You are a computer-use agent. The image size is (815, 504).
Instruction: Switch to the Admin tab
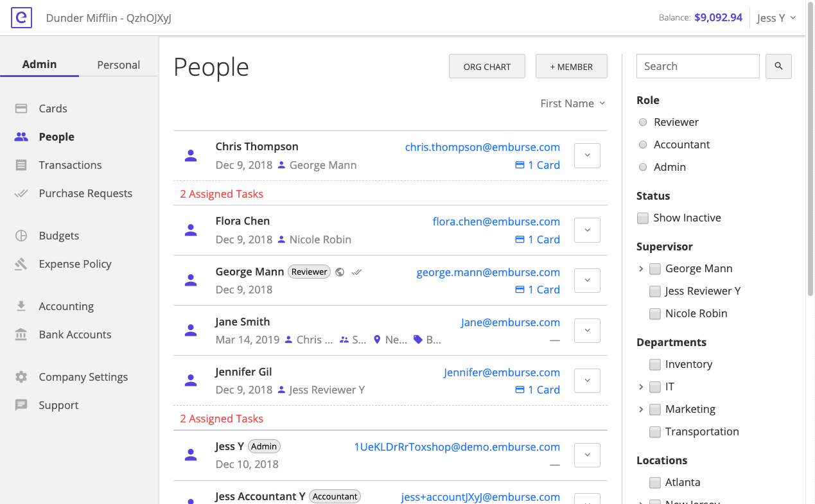[39, 64]
